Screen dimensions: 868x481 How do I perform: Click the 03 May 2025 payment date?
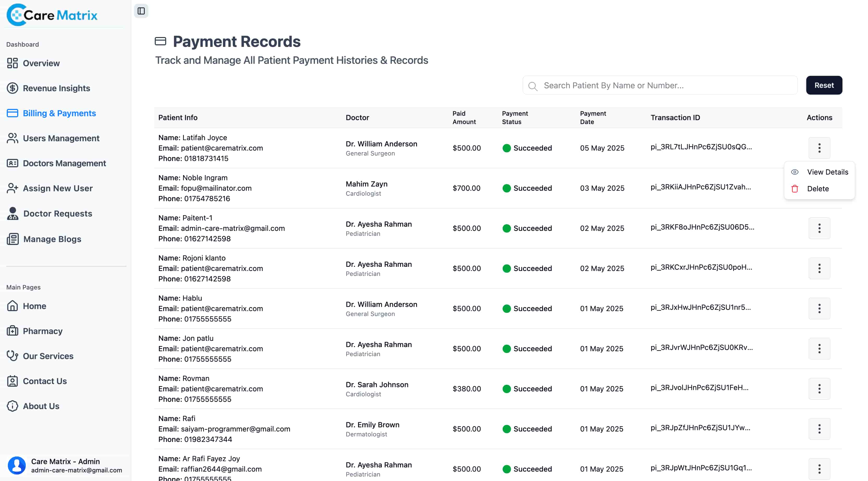tap(602, 188)
